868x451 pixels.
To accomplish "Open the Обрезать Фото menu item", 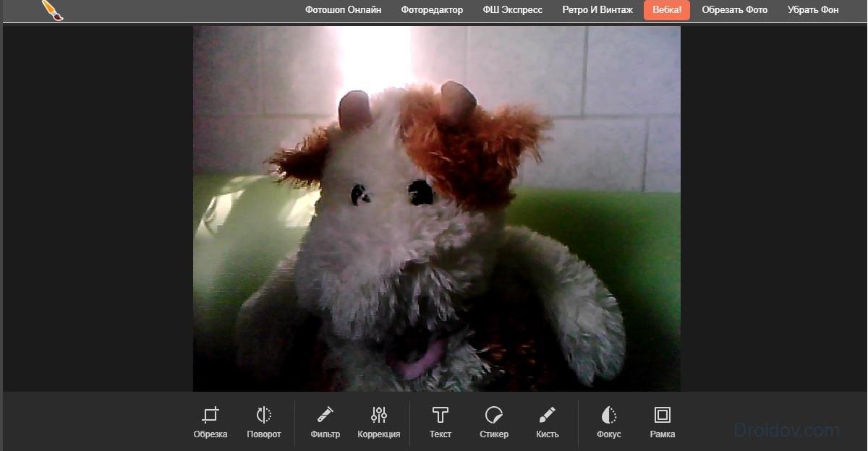I will [x=735, y=10].
